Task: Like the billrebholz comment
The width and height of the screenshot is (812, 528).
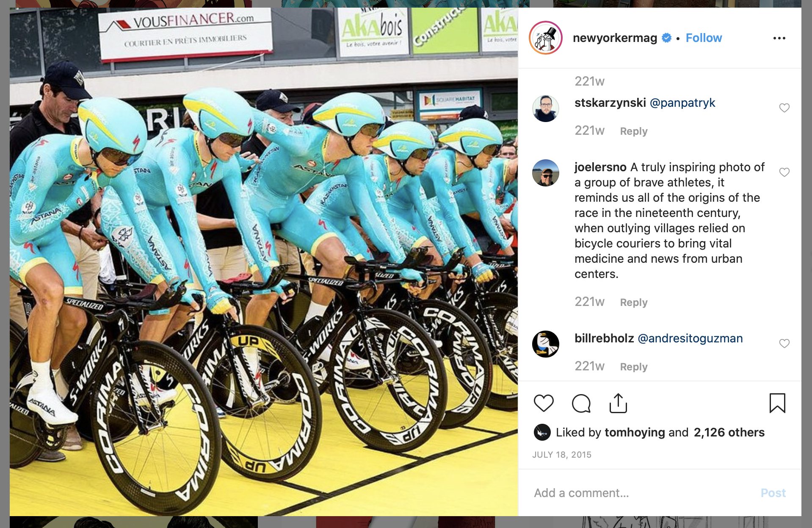Action: coord(784,343)
